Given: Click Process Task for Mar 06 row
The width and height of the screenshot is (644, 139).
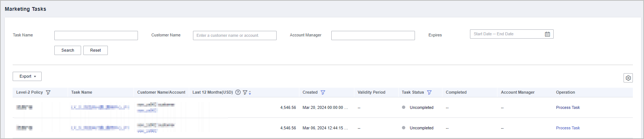Looking at the screenshot, I should coord(568,128).
